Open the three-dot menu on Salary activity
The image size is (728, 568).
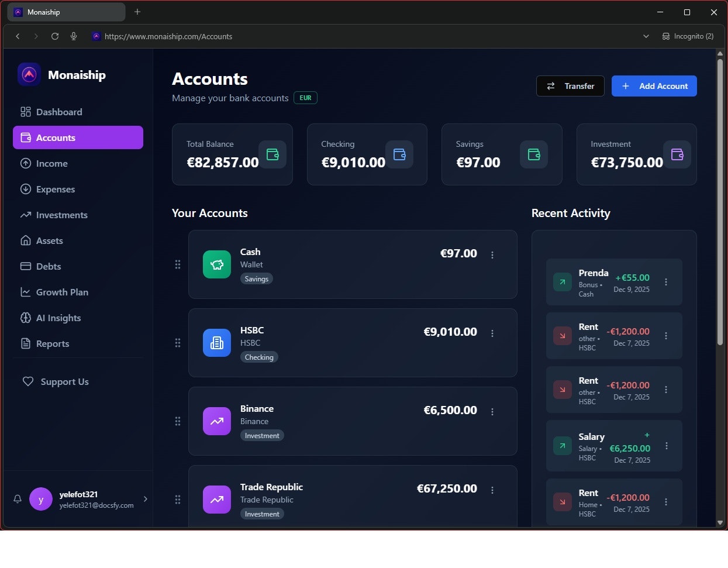pos(666,446)
